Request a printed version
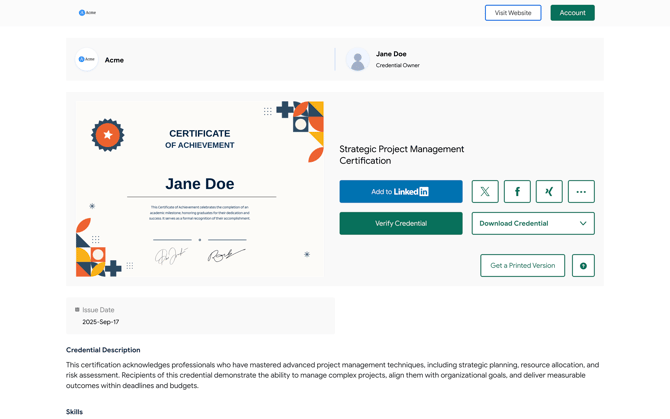 [522, 265]
